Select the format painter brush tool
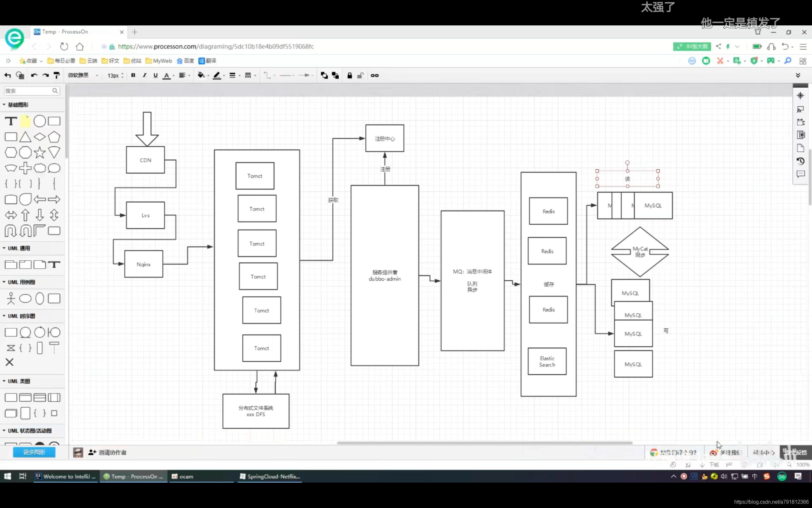This screenshot has width=812, height=508. pos(56,75)
